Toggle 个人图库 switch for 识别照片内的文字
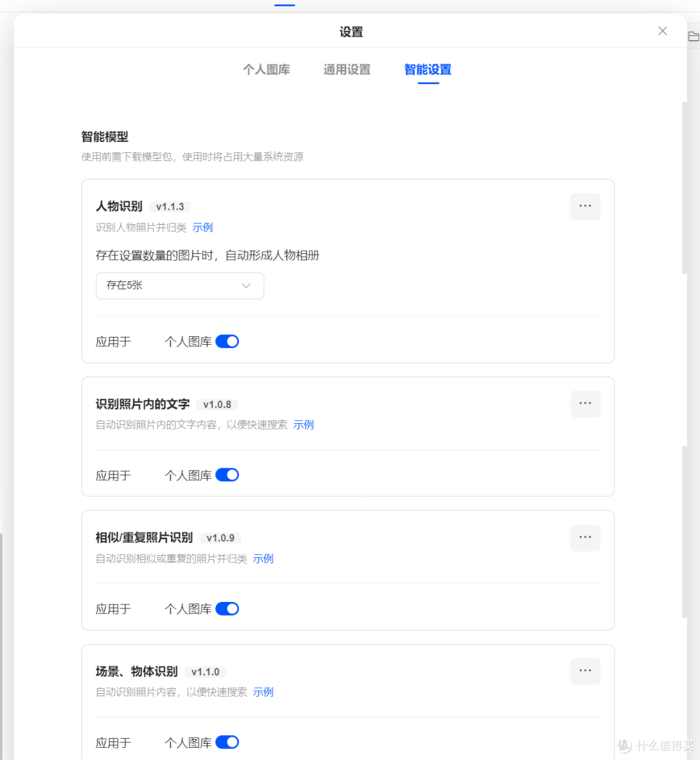Image resolution: width=700 pixels, height=760 pixels. tap(227, 475)
